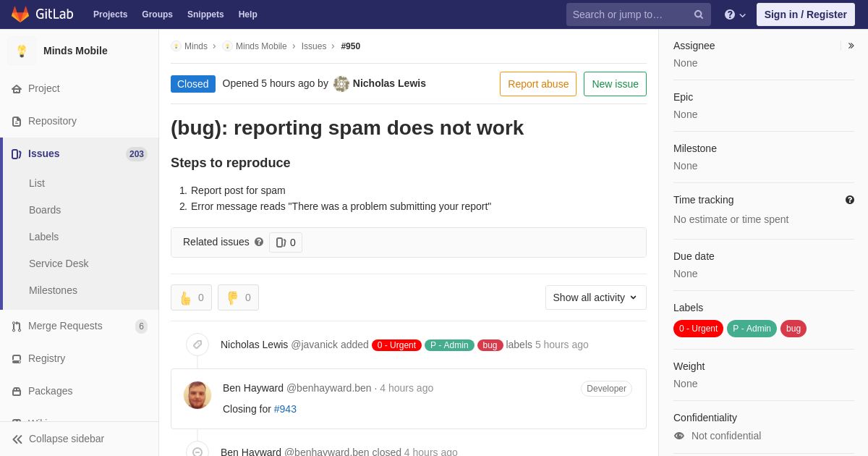Collapse the right sidebar with chevrons
This screenshot has height=456, width=868.
851,46
